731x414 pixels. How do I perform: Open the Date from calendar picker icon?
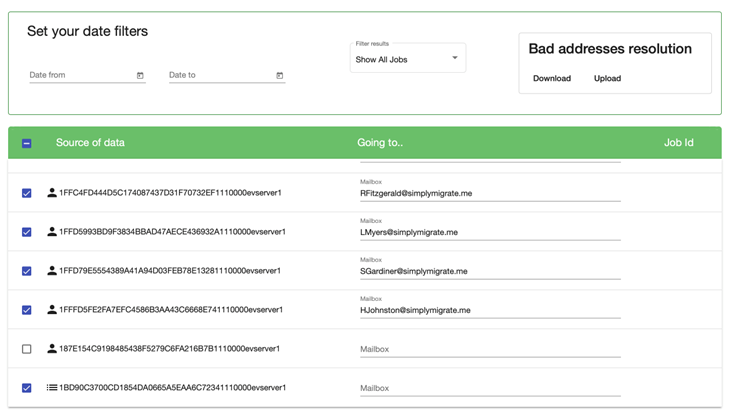tap(140, 76)
